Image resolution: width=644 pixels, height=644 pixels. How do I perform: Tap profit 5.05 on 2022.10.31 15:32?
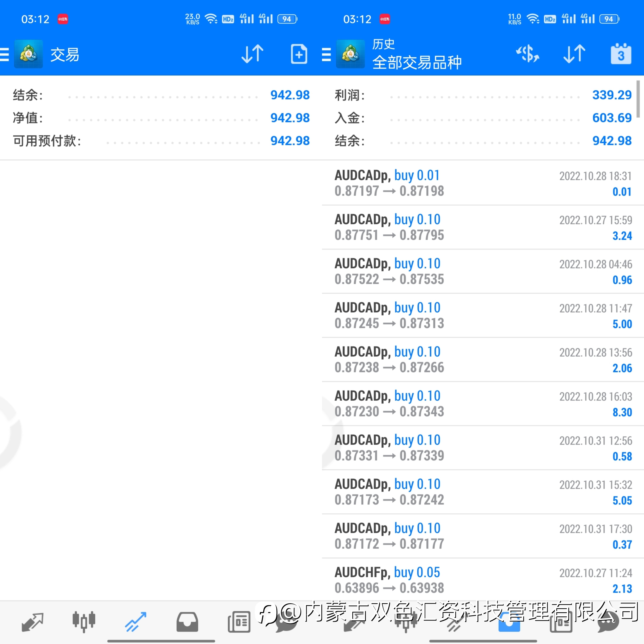click(622, 501)
